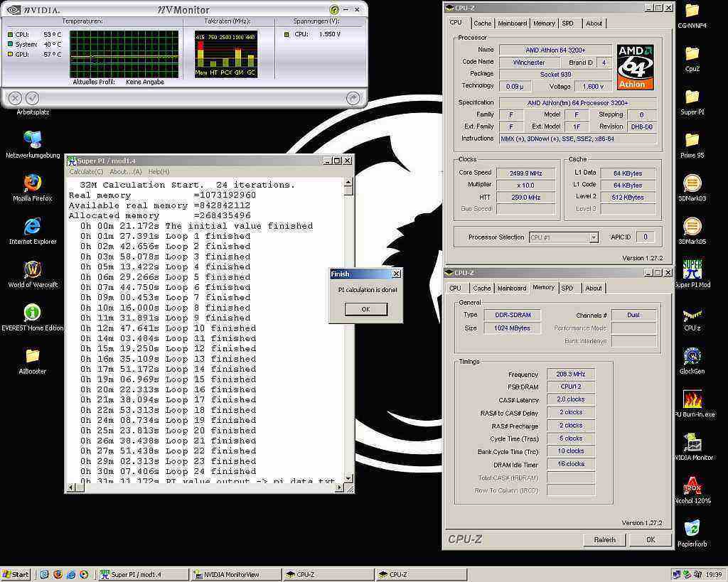The width and height of the screenshot is (728, 582).
Task: Expand the Processor Selection dropdown
Action: (x=594, y=237)
